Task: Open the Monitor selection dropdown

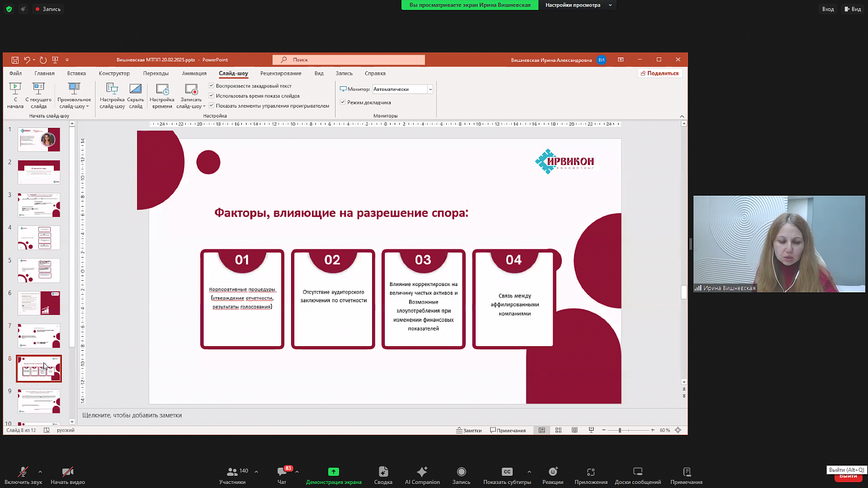Action: pos(430,89)
